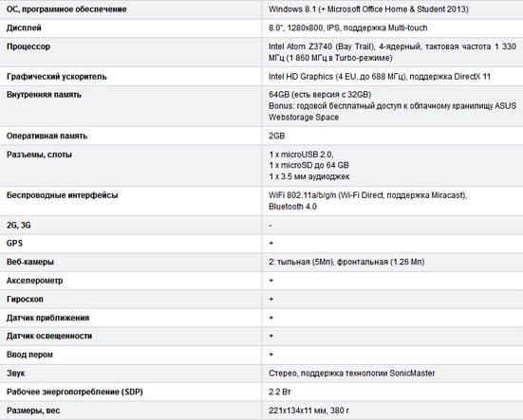Click the 'Дисплей' row label

[x=24, y=27]
